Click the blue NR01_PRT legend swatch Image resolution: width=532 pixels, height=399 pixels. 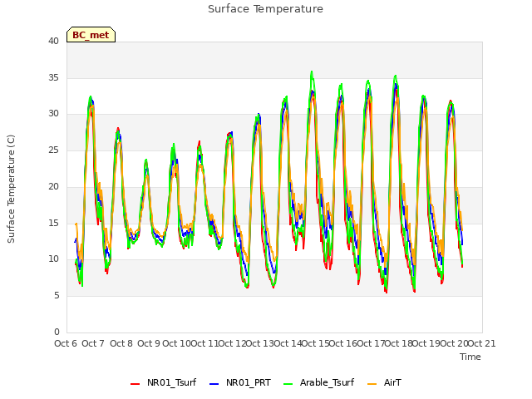(x=214, y=383)
